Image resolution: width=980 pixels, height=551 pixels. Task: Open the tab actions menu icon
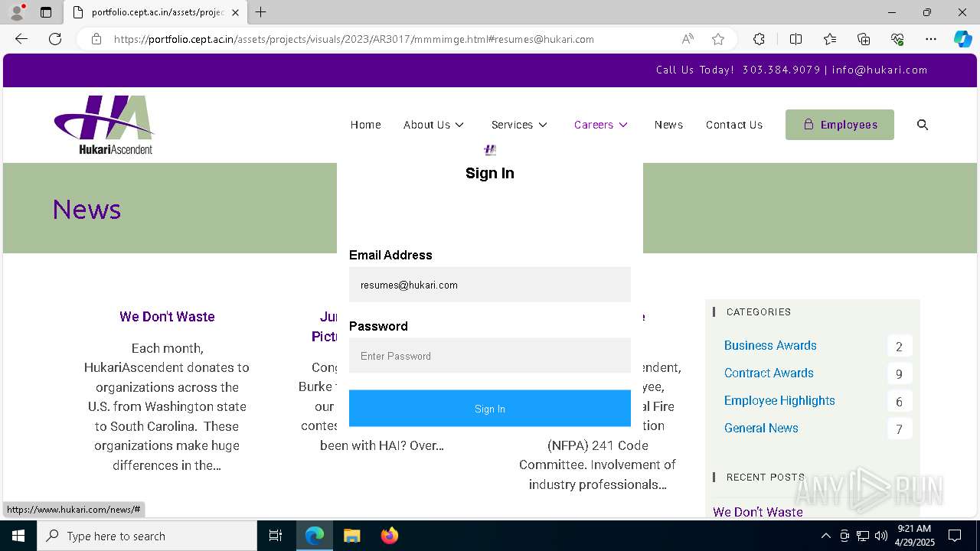pos(46,12)
